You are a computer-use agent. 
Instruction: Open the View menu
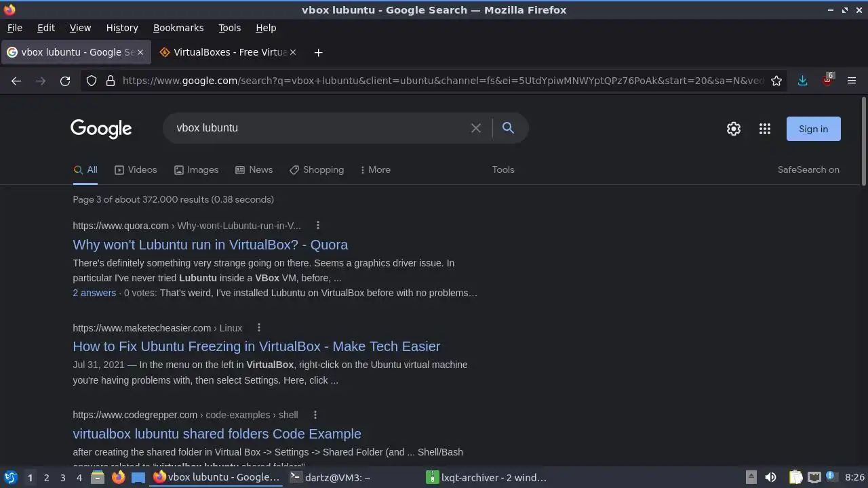click(80, 28)
